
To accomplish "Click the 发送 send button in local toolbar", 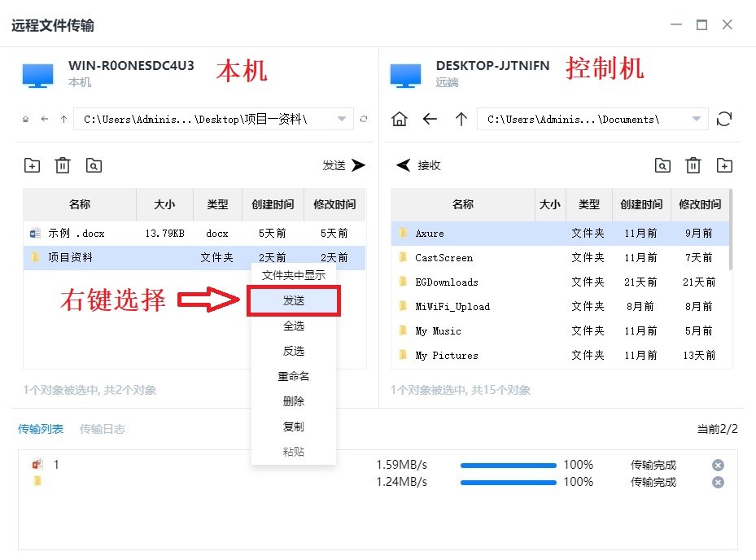I will coord(344,165).
